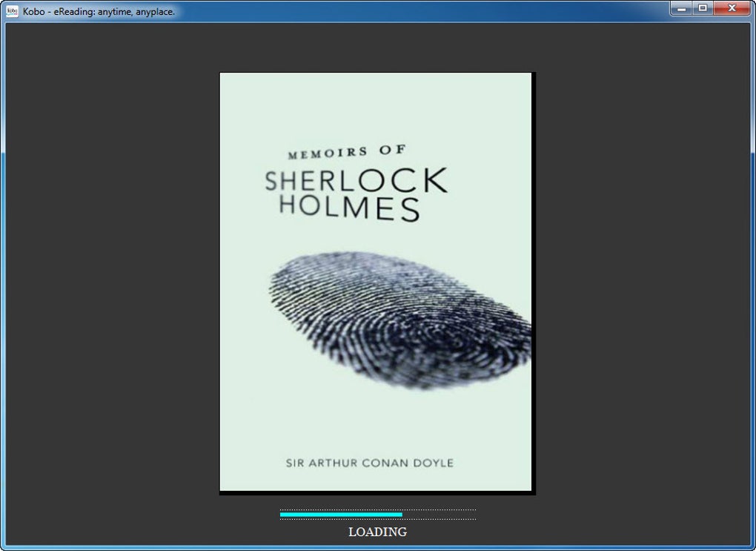The width and height of the screenshot is (756, 551).
Task: Click the Kobo app icon in title bar
Action: click(12, 11)
